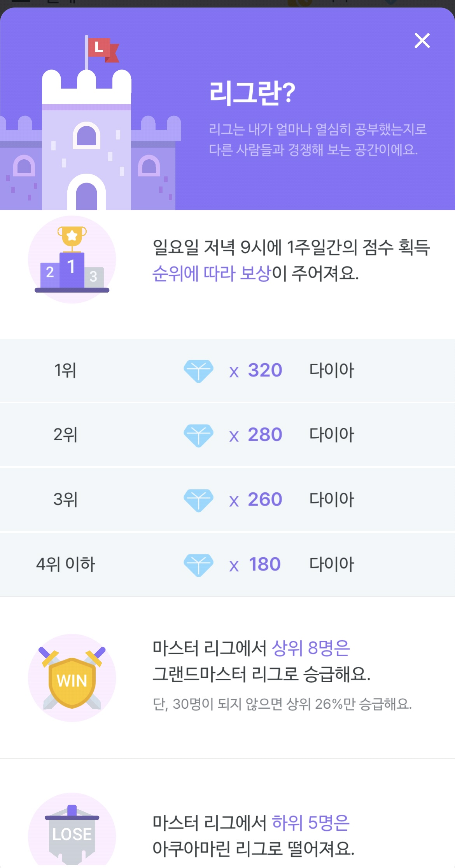The image size is (455, 868).
Task: Close the league info dialog
Action: 422,40
